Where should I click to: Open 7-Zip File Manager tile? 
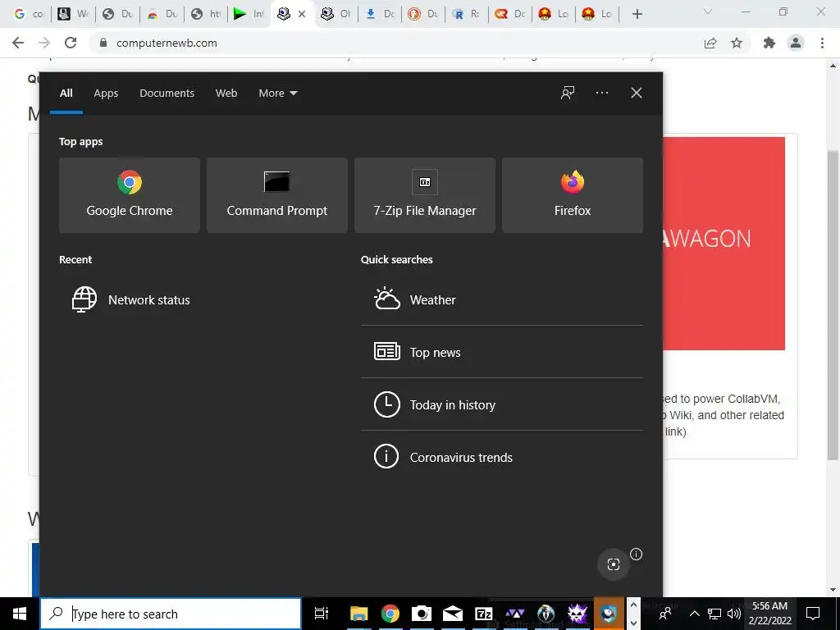click(425, 195)
